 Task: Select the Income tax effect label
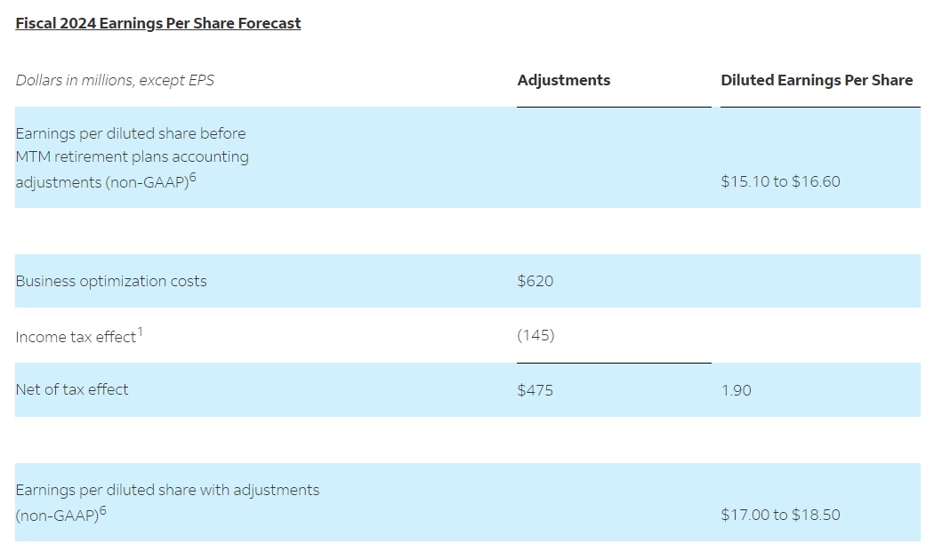[75, 337]
